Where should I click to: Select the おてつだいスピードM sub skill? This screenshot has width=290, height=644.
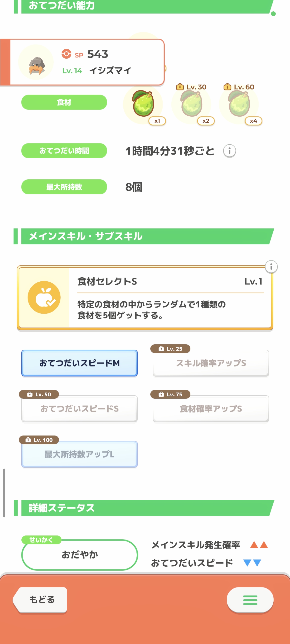(79, 363)
